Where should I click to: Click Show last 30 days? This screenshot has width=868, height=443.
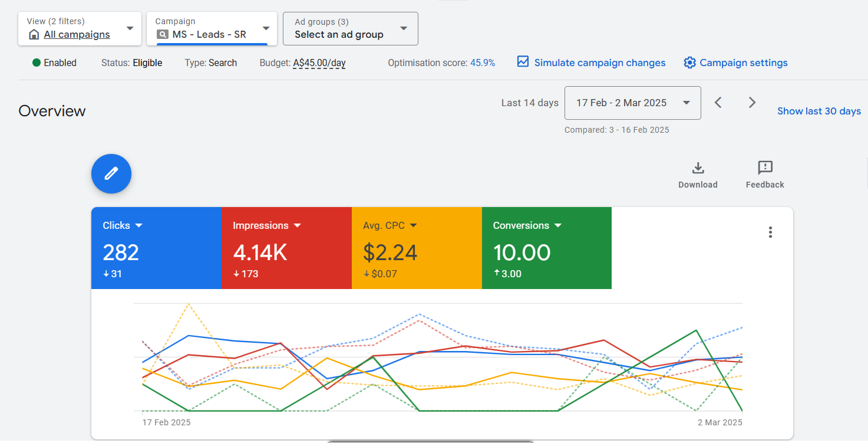[x=819, y=110]
